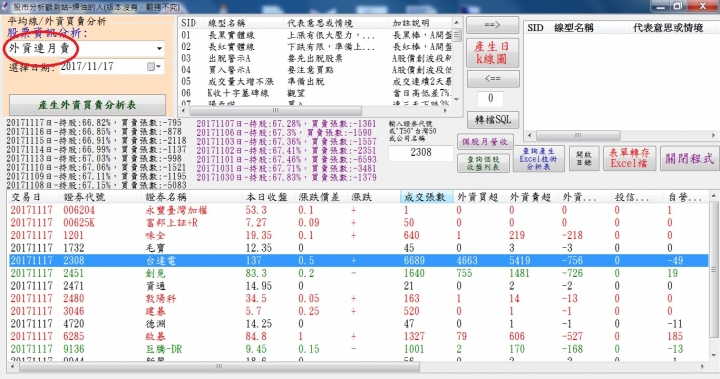Select the stock row 4720 德淵
The height and width of the screenshot is (379, 720).
pyautogui.click(x=358, y=324)
